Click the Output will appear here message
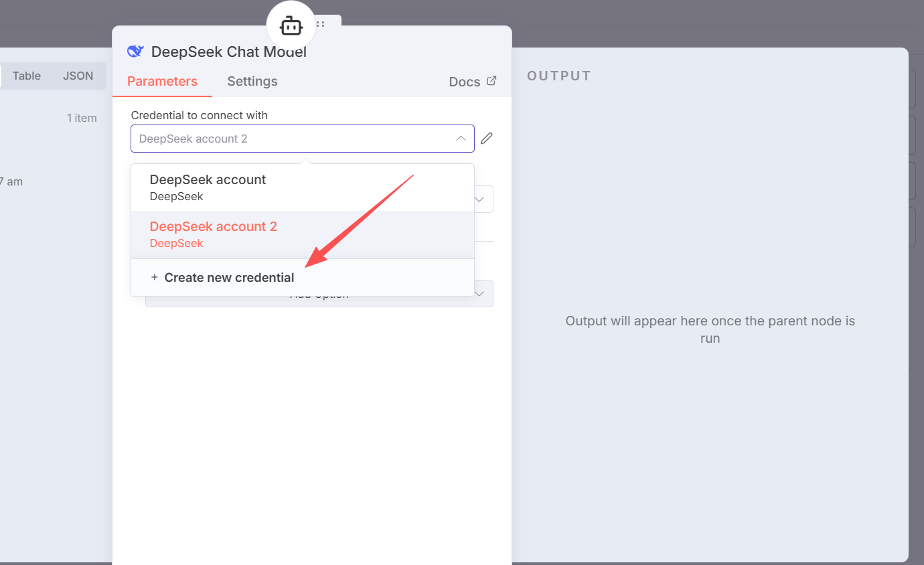This screenshot has height=565, width=924. click(710, 329)
